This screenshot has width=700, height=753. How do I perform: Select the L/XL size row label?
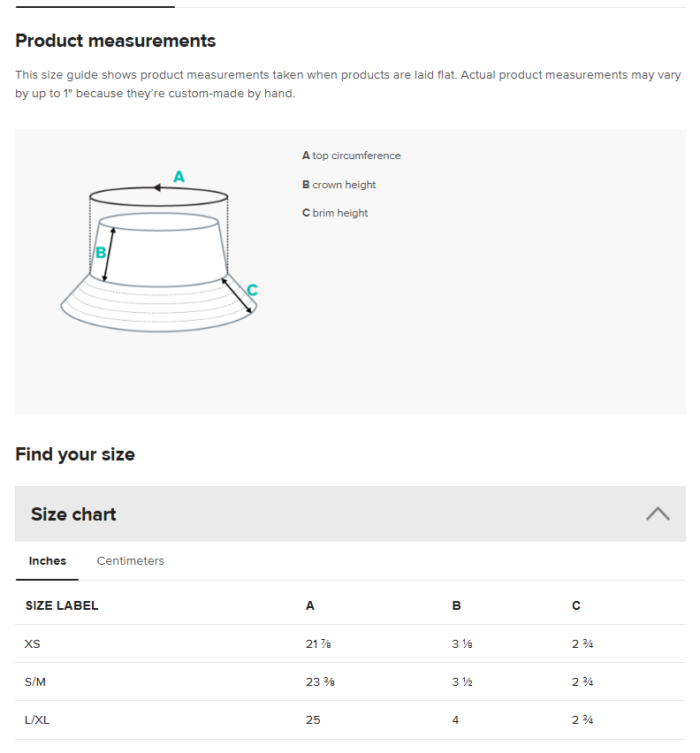click(37, 719)
